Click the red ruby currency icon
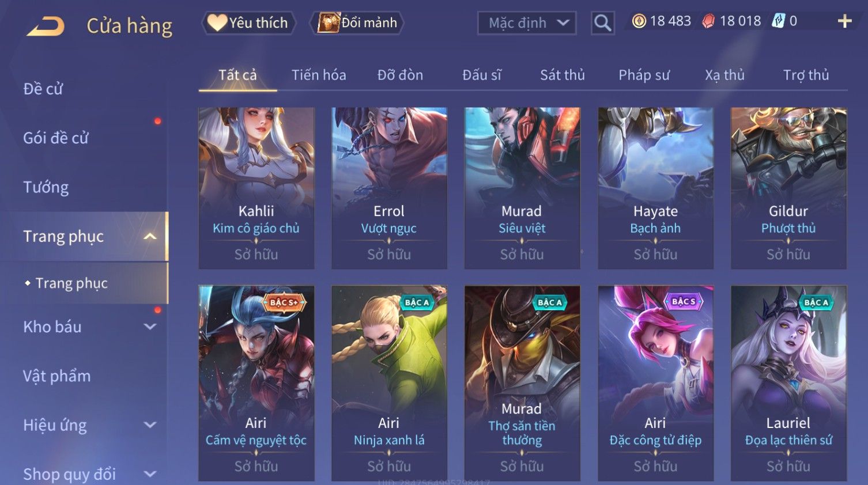 pos(708,21)
